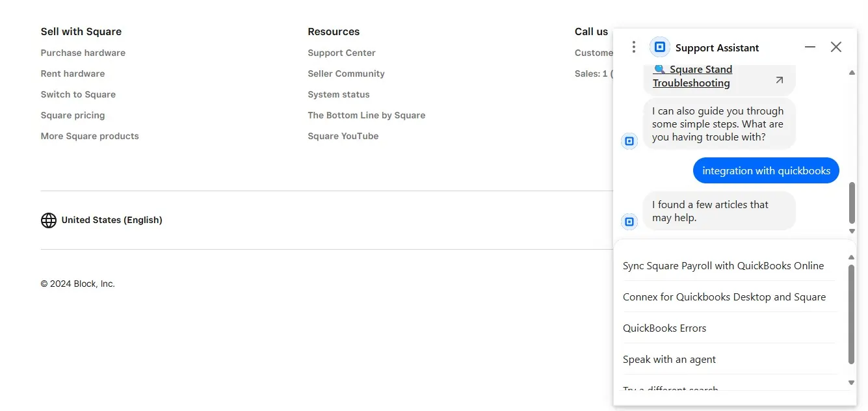The width and height of the screenshot is (868, 411).
Task: Open the chat options three-dot menu
Action: coord(633,47)
